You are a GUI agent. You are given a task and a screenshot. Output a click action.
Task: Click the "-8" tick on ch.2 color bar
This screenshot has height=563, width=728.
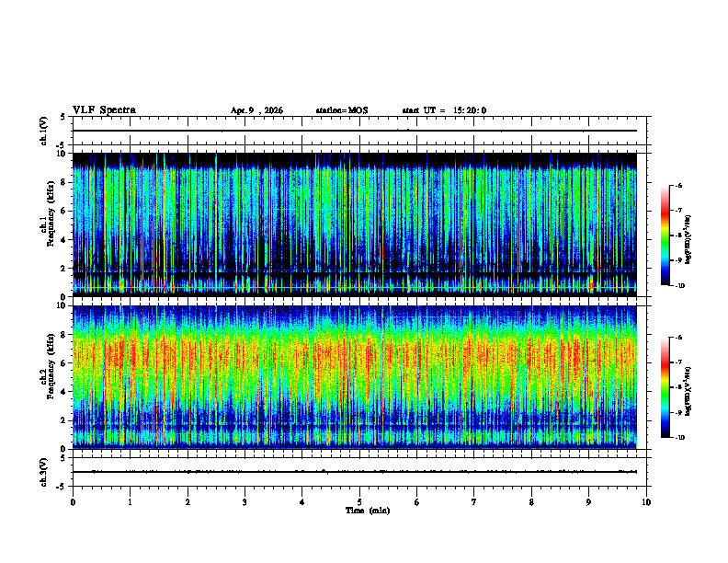pyautogui.click(x=678, y=387)
